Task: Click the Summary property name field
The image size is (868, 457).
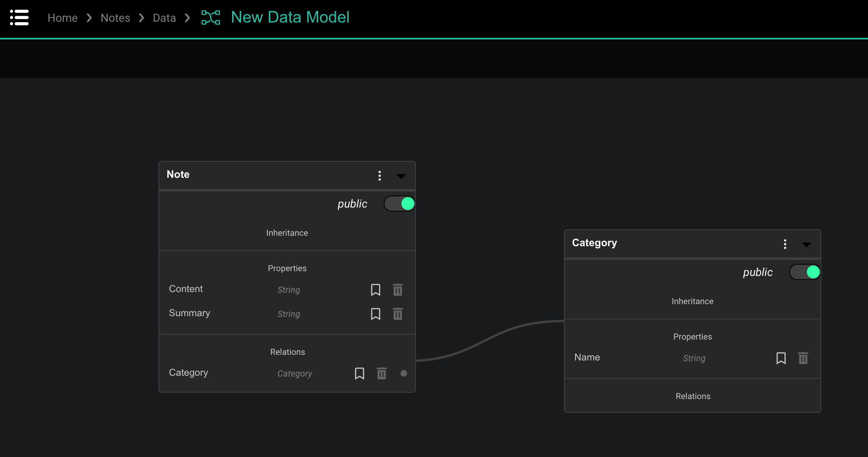Action: [x=189, y=313]
